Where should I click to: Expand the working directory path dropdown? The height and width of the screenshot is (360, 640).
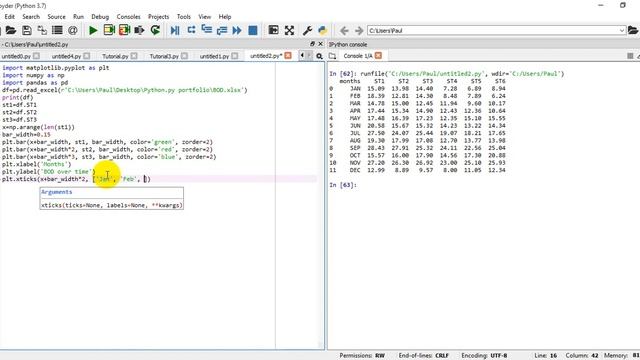click(x=622, y=31)
